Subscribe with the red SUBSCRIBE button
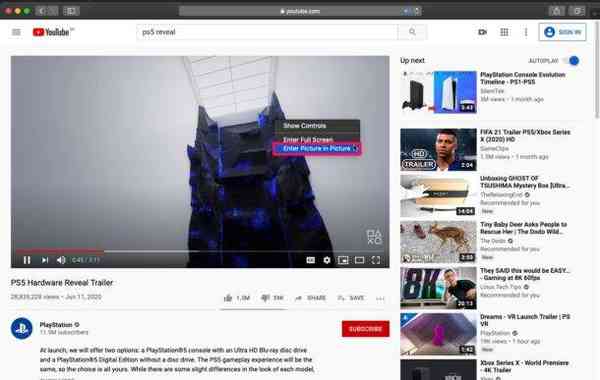Screen dimensions: 600x380 click(x=365, y=329)
